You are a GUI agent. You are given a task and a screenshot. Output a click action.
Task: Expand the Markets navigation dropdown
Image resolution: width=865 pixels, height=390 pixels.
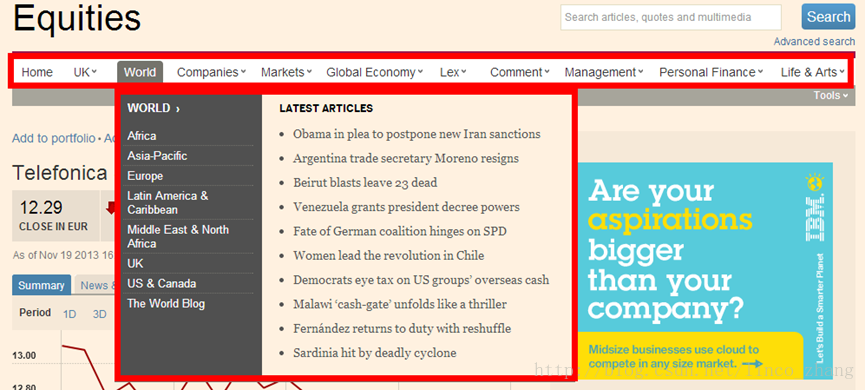click(286, 72)
